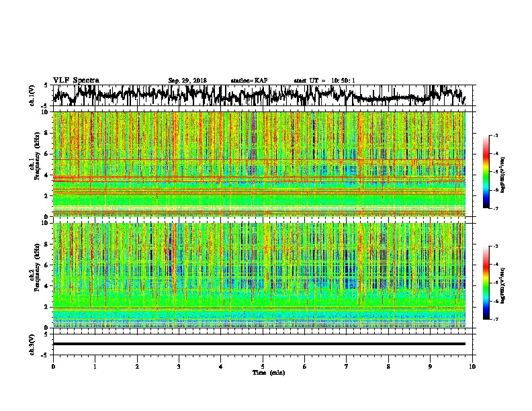Click the "2" kHz tick on ch.2 axis
This screenshot has width=532, height=411.
[x=46, y=307]
